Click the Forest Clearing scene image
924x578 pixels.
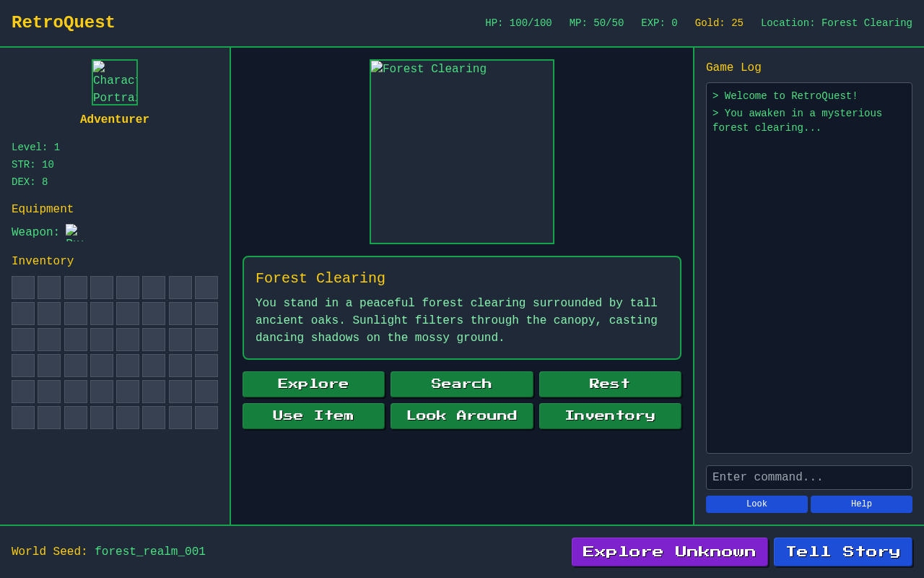click(461, 151)
